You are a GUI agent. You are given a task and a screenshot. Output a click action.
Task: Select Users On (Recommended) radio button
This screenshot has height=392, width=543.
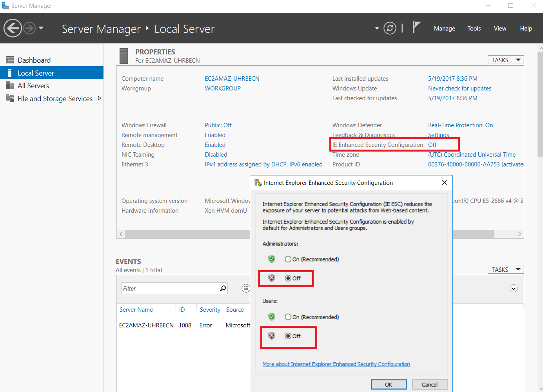tap(288, 317)
